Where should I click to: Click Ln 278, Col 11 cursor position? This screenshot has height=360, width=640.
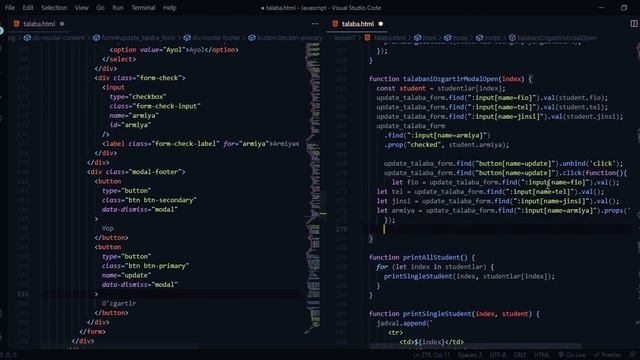coord(432,355)
